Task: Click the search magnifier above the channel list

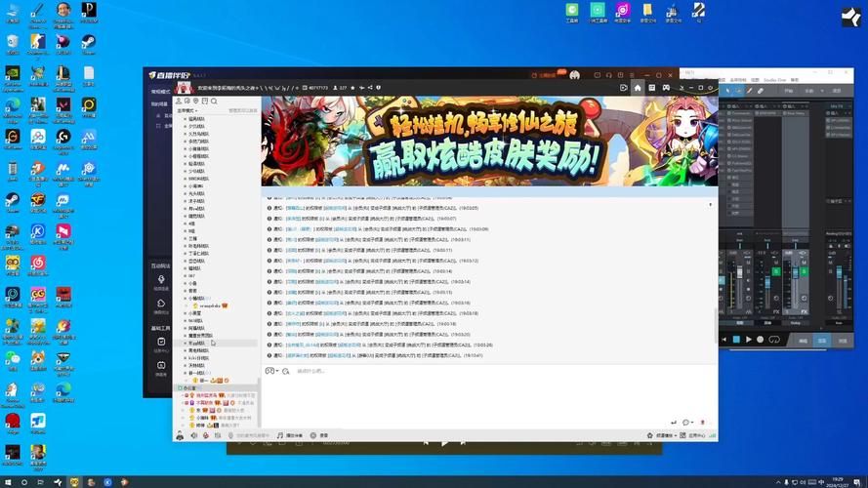Action: click(214, 102)
